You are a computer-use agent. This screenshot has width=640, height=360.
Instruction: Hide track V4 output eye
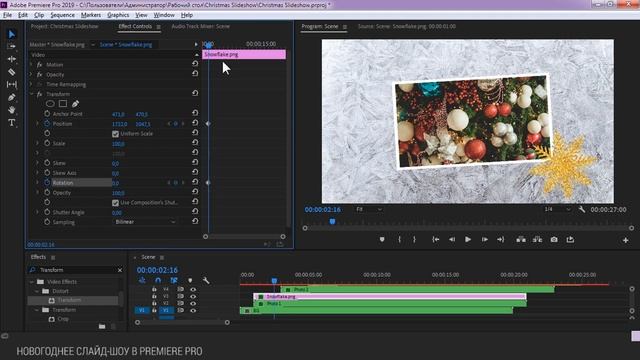[x=193, y=289]
